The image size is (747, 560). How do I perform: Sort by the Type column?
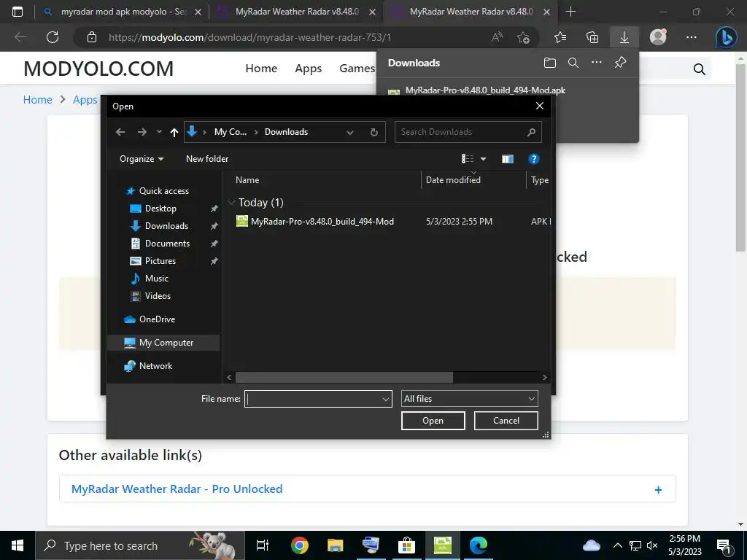tap(540, 180)
